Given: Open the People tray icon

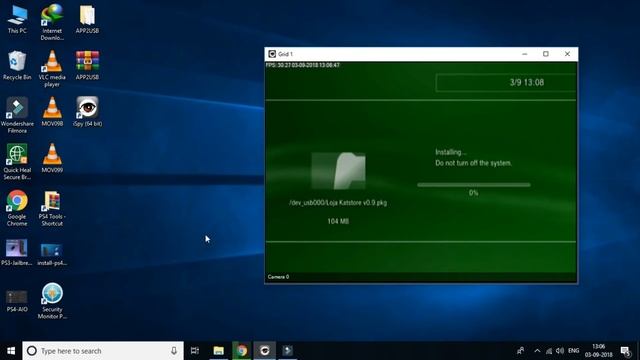Looking at the screenshot, I should coord(520,351).
